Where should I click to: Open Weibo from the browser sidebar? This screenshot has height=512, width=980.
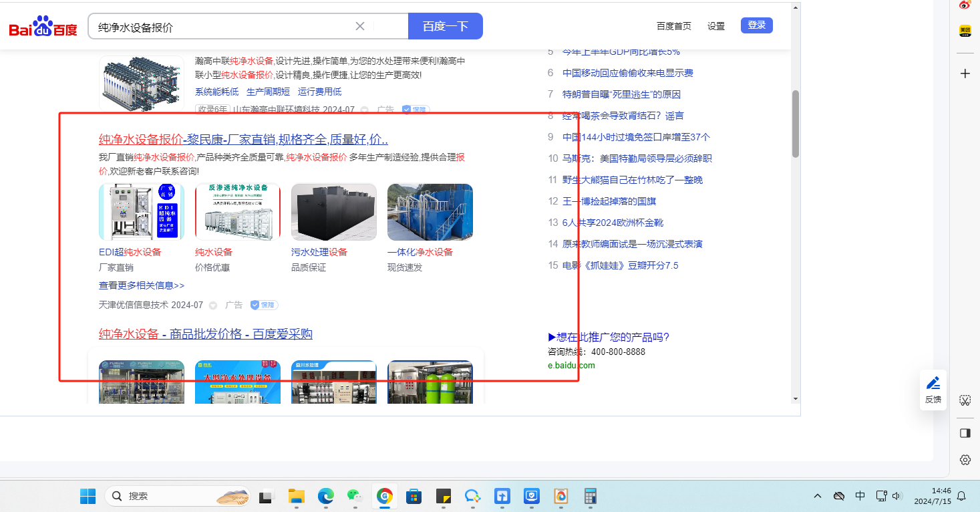[965, 5]
